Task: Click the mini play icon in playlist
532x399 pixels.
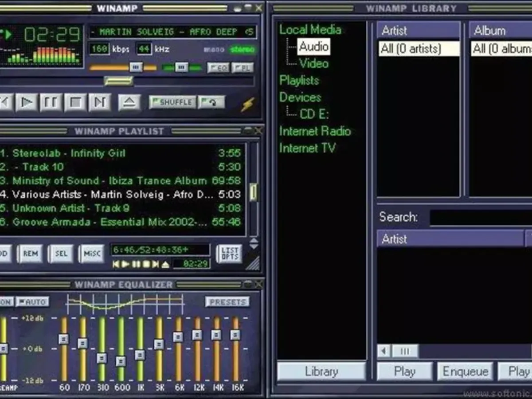Action: [x=126, y=264]
